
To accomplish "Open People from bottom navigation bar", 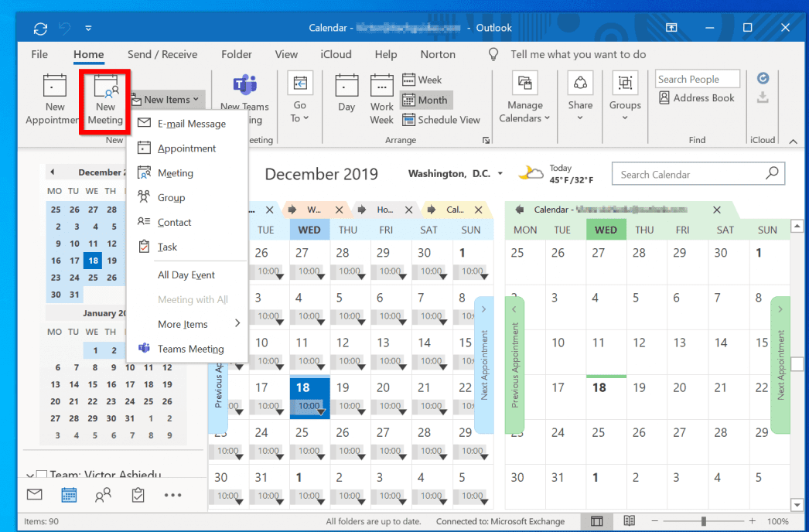I will (x=103, y=495).
